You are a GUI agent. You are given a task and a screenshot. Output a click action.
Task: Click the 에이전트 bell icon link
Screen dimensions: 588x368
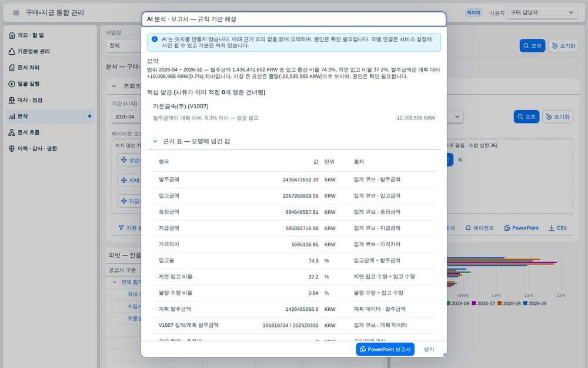coord(479,228)
